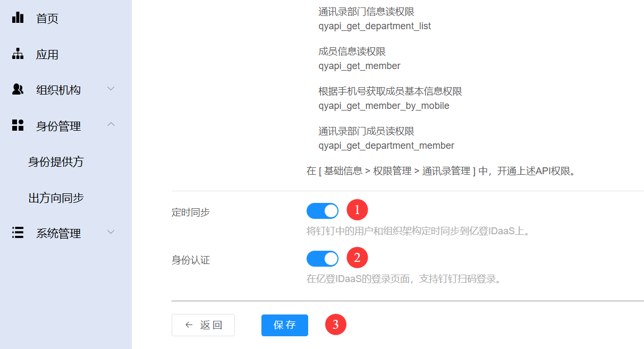Screen dimensions: 644x349
Task: Click the 系统管理 list icon
Action: 18,233
